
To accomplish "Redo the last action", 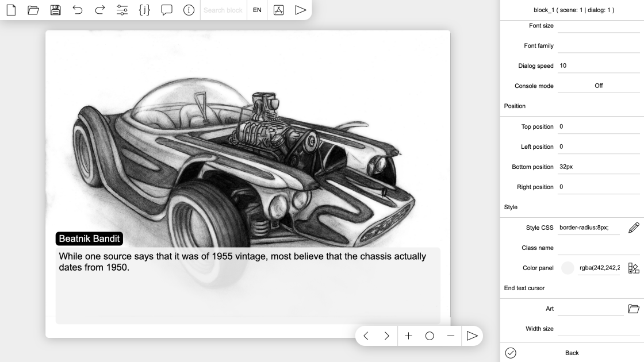I will 100,10.
